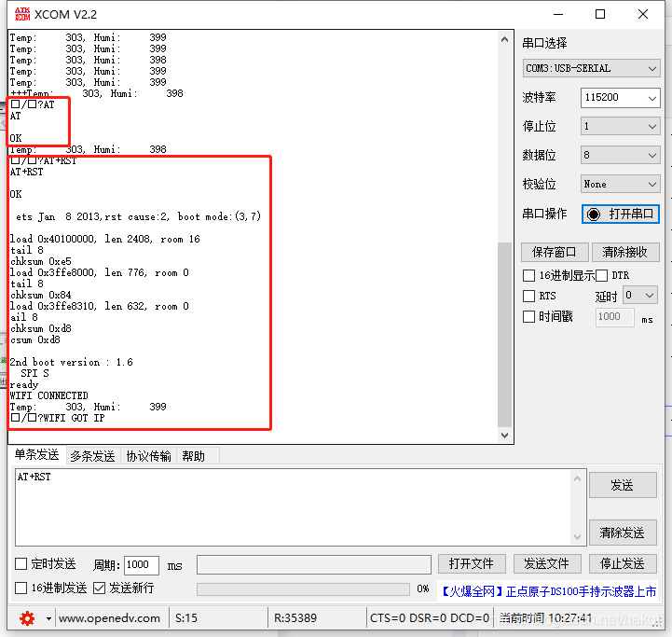Toggle the DTR checkbox
This screenshot has height=637, width=672.
(602, 275)
